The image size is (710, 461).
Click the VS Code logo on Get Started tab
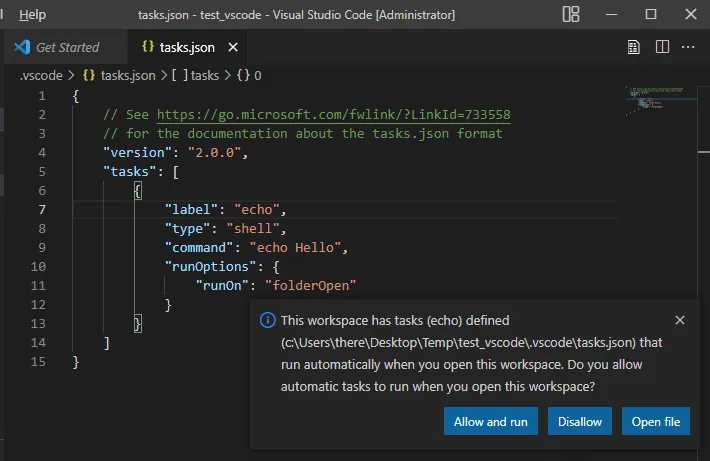point(22,47)
